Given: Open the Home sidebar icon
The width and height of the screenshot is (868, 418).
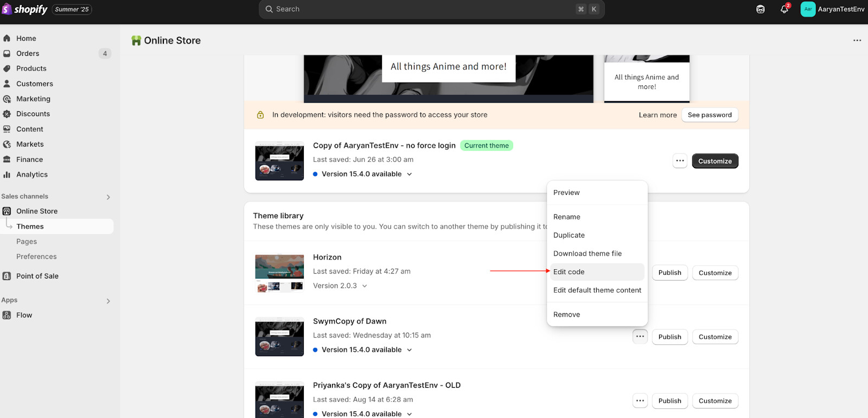Looking at the screenshot, I should [7, 39].
